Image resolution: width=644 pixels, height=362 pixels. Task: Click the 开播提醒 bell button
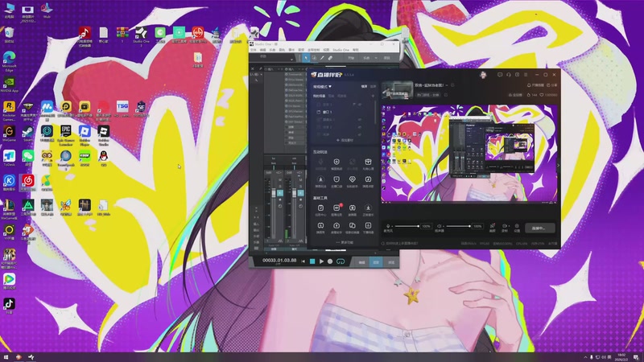tap(535, 85)
